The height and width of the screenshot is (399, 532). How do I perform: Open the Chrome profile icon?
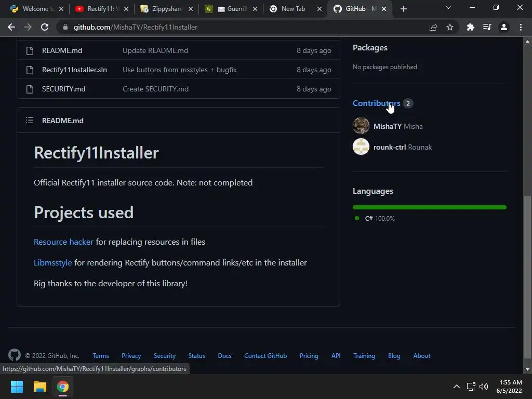click(504, 27)
